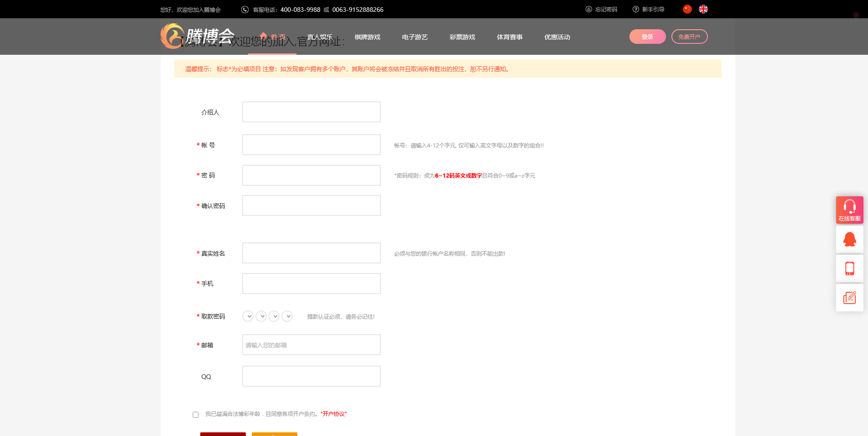Click the phone icon next to 客服电话
Viewport: 868px width, 436px height.
(x=245, y=10)
